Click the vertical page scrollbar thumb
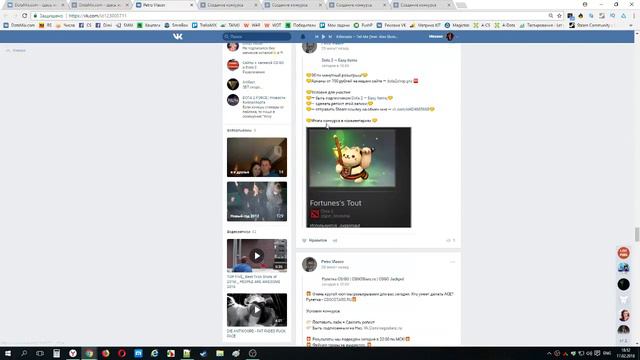The width and height of the screenshot is (640, 360). pos(637,234)
